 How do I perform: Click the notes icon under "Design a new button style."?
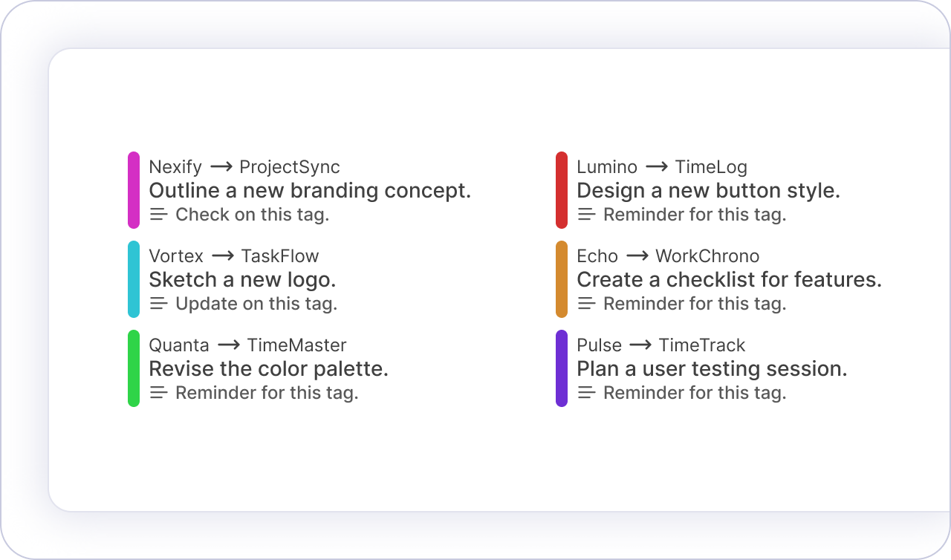pyautogui.click(x=586, y=215)
